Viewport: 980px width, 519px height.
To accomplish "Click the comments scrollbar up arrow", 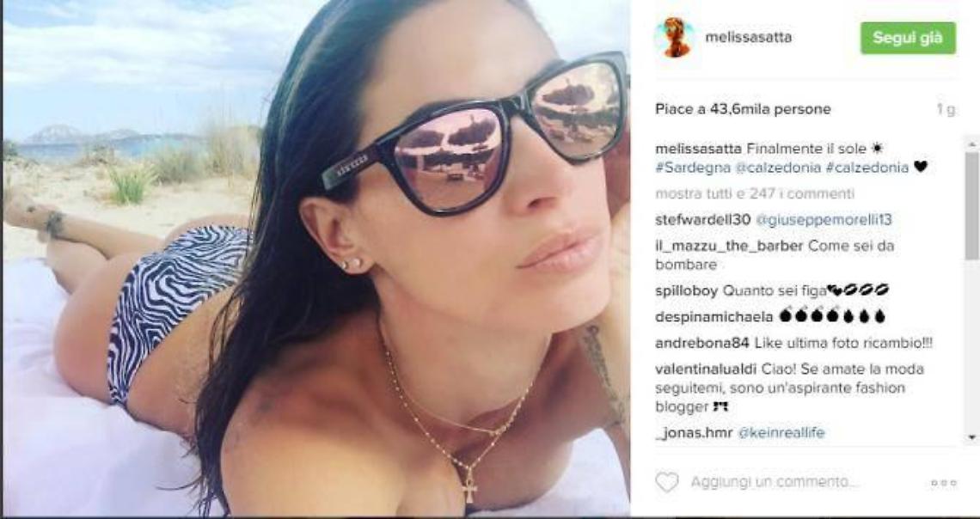I will (x=972, y=144).
